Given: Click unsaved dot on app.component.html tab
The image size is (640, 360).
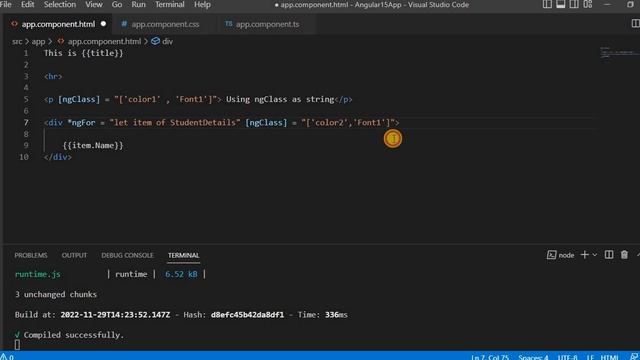Looking at the screenshot, I should point(103,24).
